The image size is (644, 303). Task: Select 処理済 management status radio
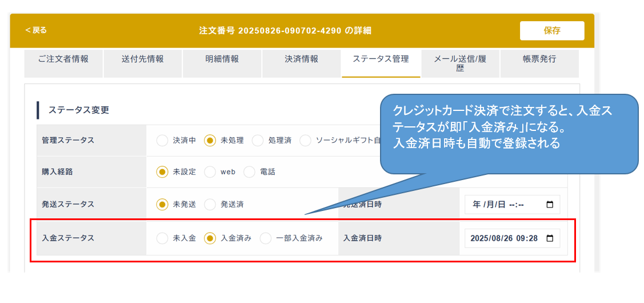coord(258,141)
